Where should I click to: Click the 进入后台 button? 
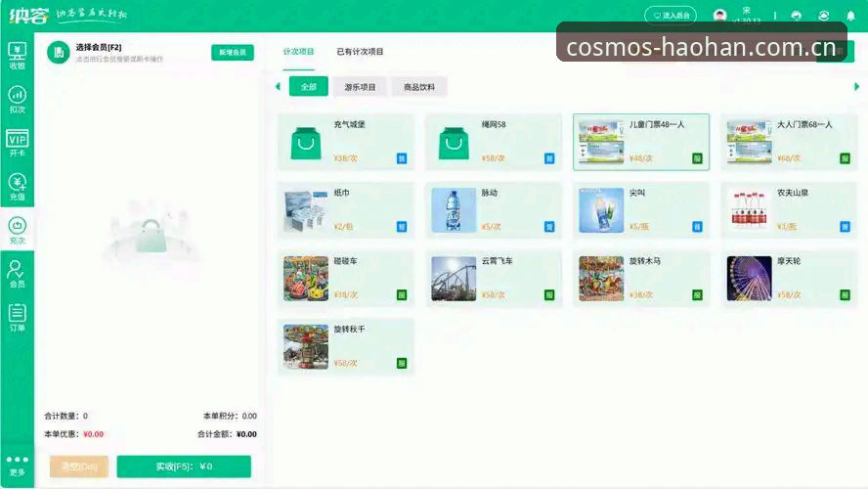point(671,16)
